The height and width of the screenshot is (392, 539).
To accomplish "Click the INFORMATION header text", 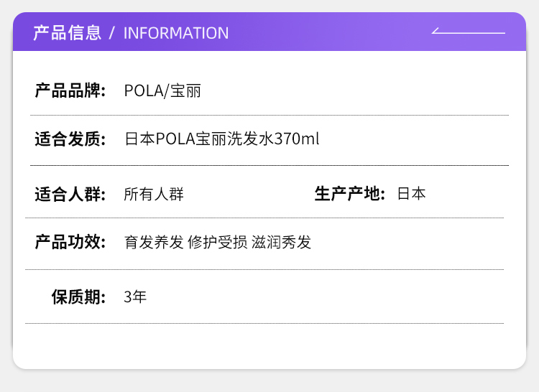I will tap(176, 33).
